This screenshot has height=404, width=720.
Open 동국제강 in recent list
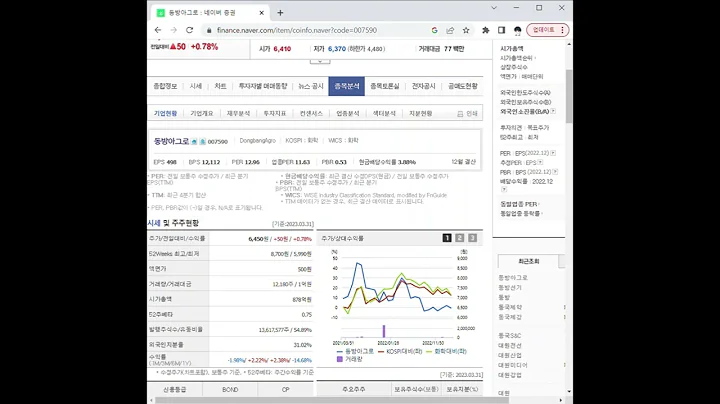510,317
